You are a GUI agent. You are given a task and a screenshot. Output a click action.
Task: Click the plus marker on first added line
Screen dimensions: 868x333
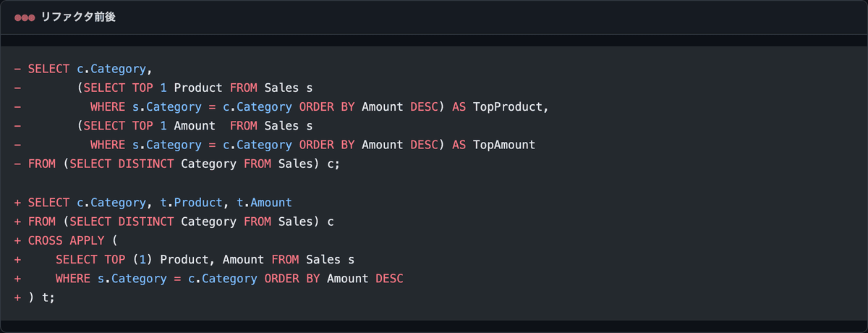pyautogui.click(x=17, y=203)
